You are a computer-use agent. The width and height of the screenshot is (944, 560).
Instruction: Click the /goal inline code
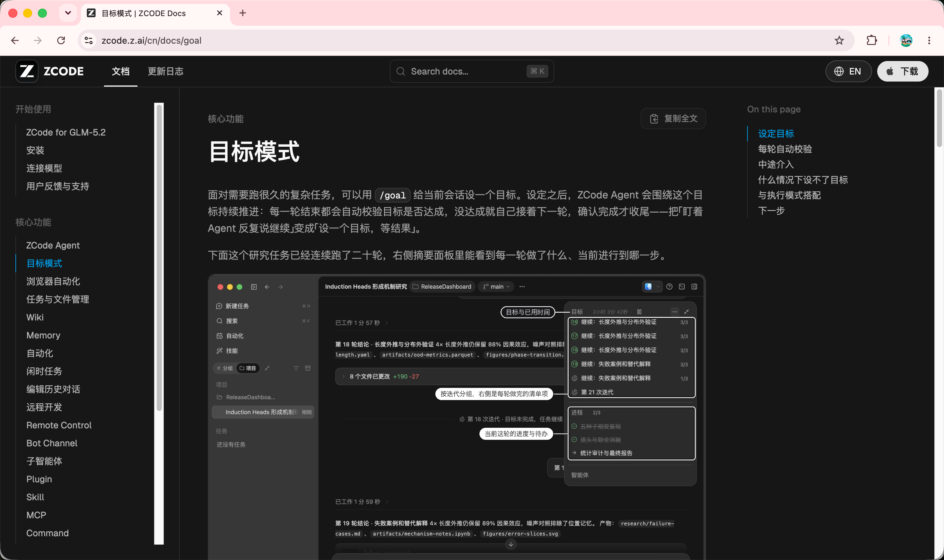click(392, 195)
